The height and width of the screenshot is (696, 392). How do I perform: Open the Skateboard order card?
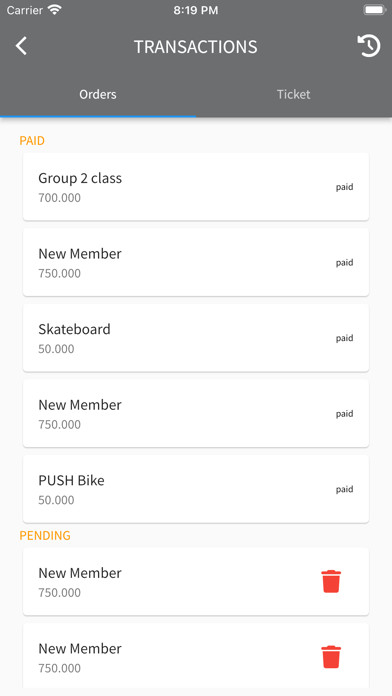tap(196, 337)
